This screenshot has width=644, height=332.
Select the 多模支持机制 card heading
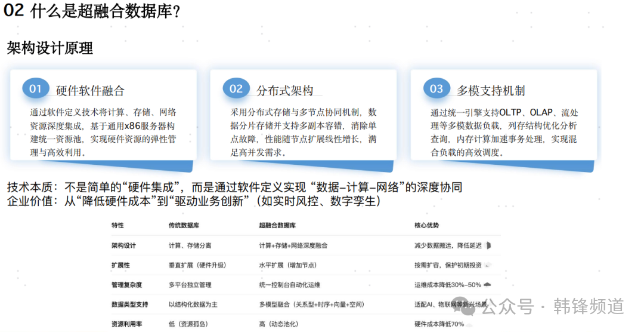pos(491,91)
